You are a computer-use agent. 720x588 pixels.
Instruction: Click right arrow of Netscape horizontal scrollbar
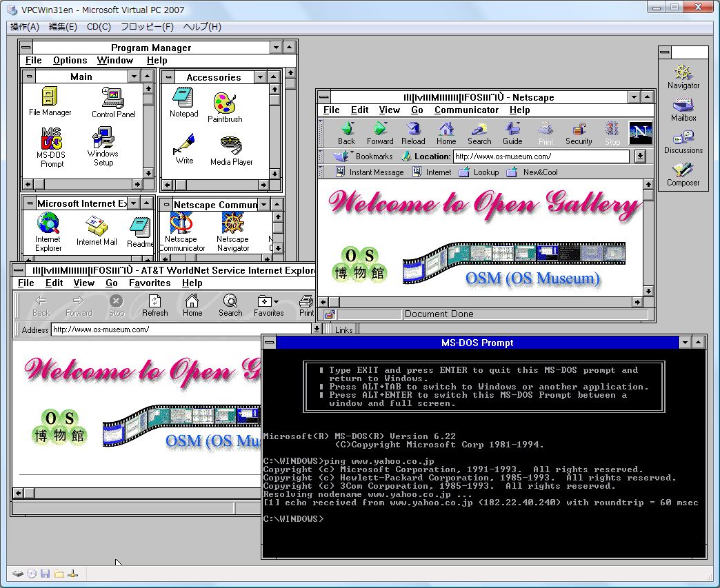[637, 302]
